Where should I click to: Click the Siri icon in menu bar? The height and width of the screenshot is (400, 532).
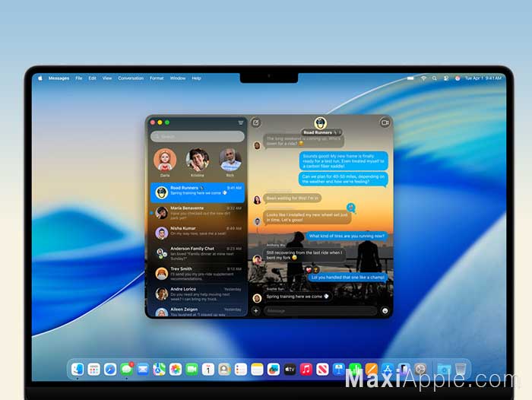458,78
